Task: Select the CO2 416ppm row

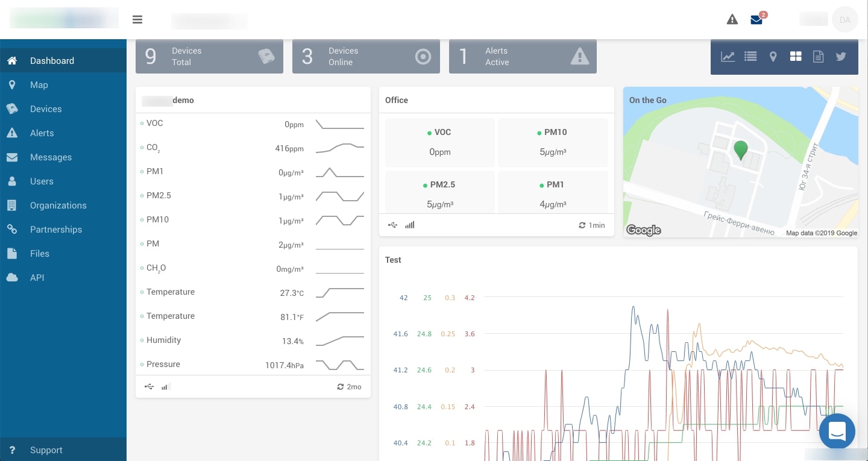Action: coord(253,148)
